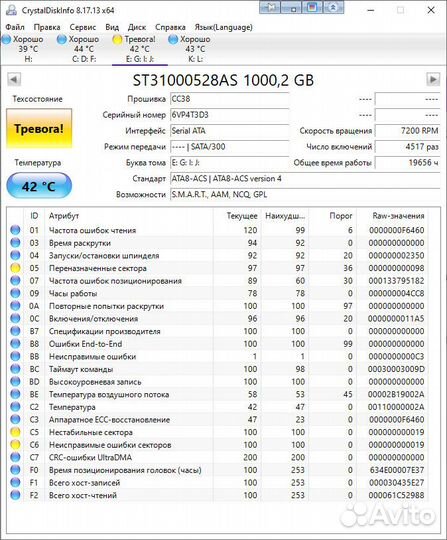
Task: Click status icon of Всего хост-чтений
Action: point(15,495)
